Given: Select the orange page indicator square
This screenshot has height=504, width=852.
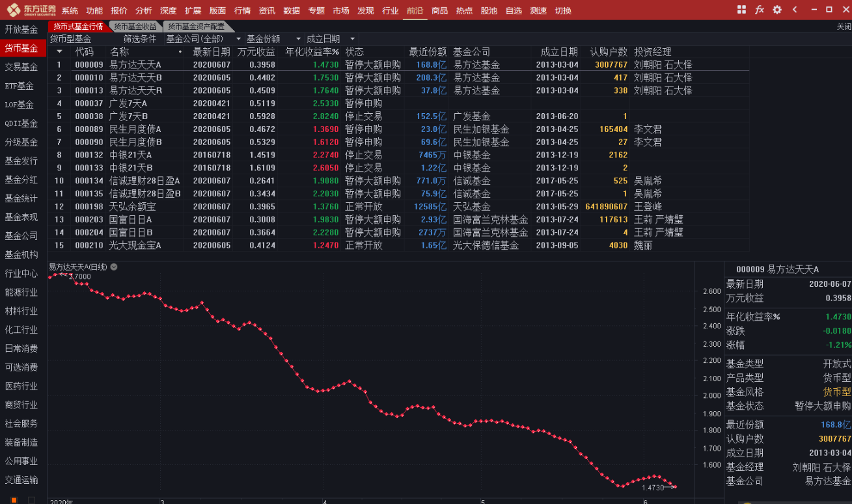Looking at the screenshot, I should point(14,499).
